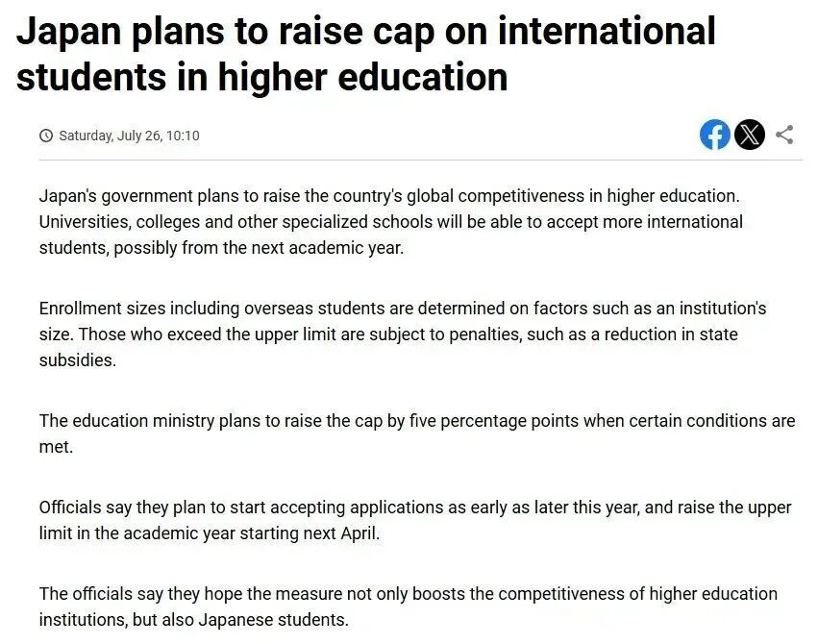Click the word "penalties" in the second paragraph
The height and width of the screenshot is (644, 818).
click(x=469, y=334)
